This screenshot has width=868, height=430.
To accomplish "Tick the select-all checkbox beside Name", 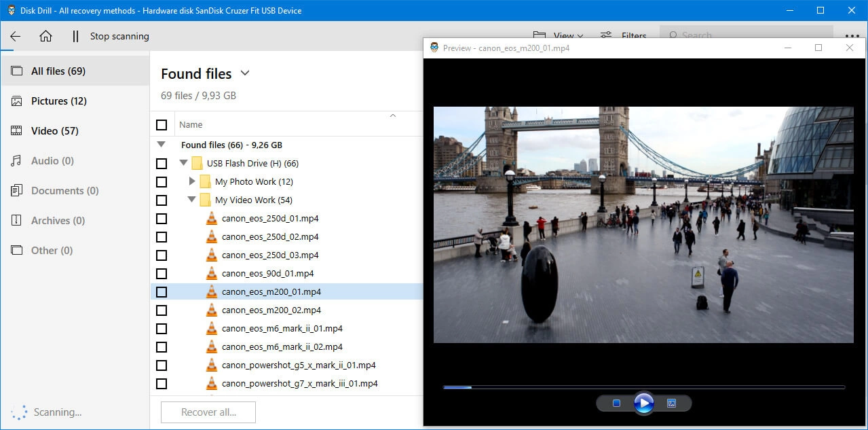I will coord(162,125).
